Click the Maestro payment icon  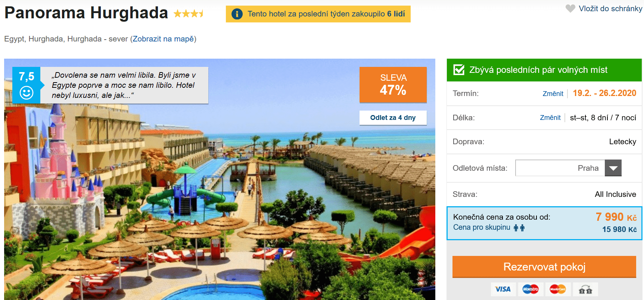coord(531,289)
